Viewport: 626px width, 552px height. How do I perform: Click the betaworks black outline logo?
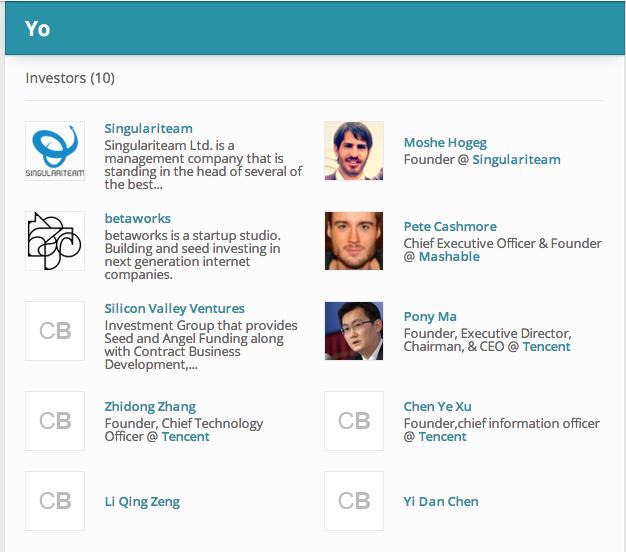pyautogui.click(x=55, y=241)
